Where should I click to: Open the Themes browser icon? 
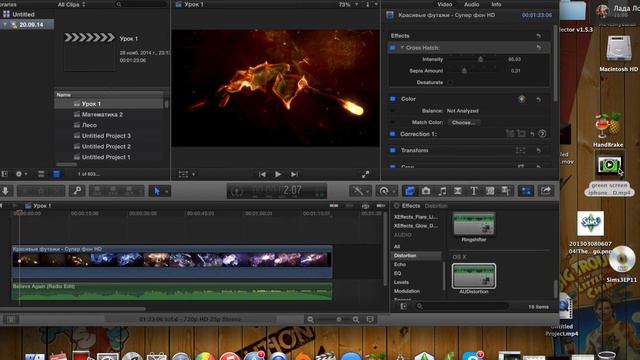coord(506,191)
